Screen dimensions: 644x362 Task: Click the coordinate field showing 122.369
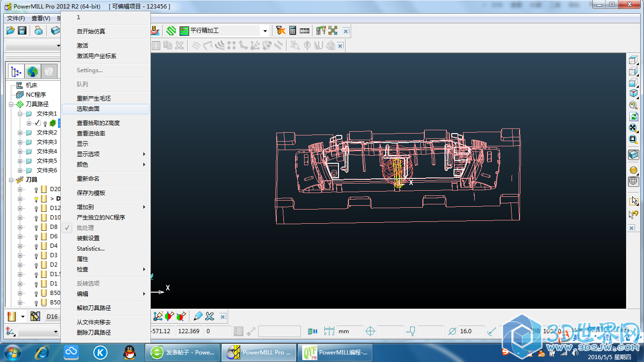click(x=190, y=331)
